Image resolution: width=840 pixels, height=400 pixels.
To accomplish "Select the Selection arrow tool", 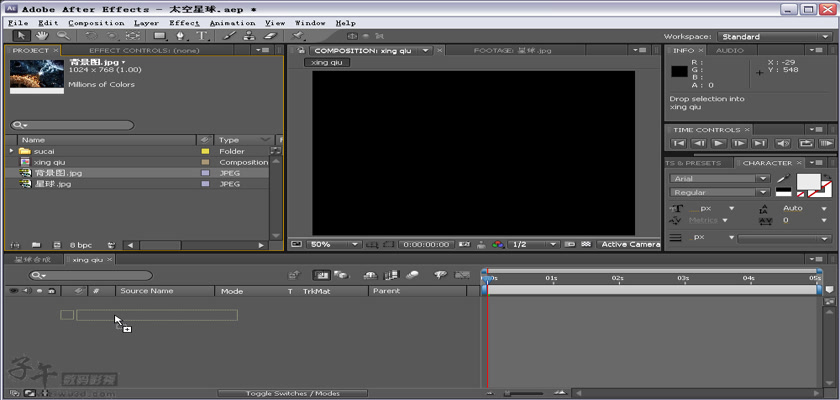I will 21,36.
